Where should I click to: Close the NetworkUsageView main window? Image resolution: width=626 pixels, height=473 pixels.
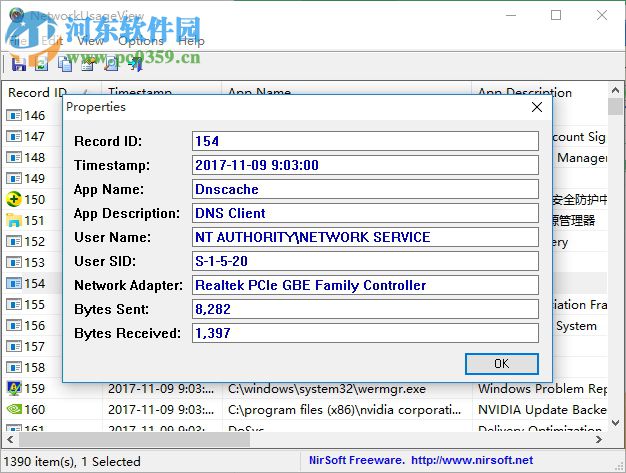coord(602,16)
